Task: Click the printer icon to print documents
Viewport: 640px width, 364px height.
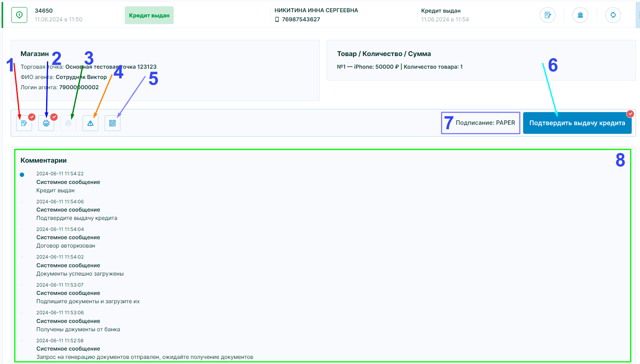Action: pyautogui.click(x=46, y=123)
